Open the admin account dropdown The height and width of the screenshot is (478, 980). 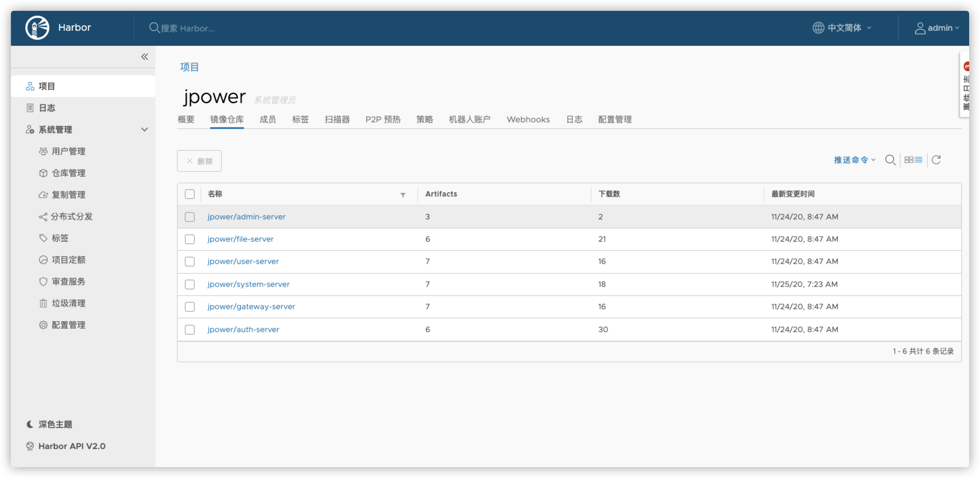[938, 28]
